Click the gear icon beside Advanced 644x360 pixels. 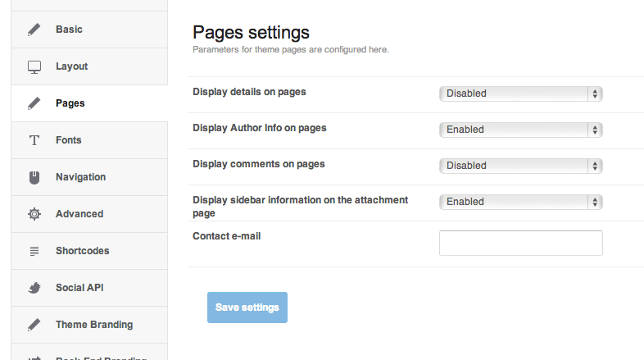click(34, 214)
